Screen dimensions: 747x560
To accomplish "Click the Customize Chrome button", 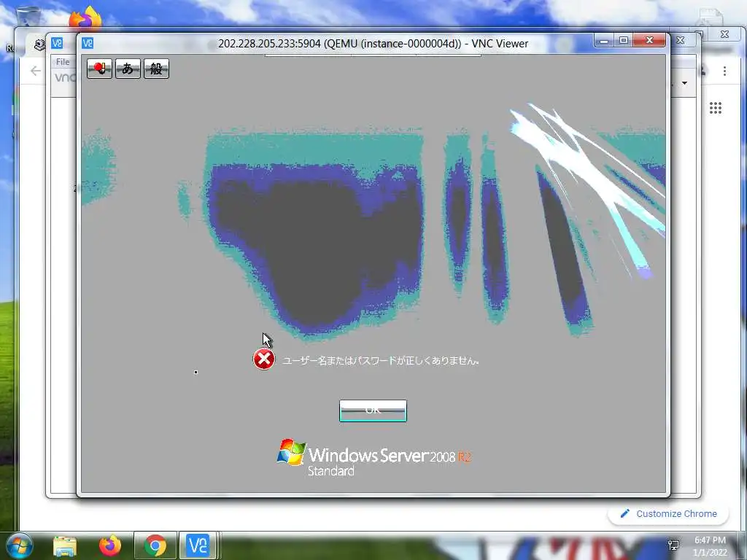I will coord(668,514).
